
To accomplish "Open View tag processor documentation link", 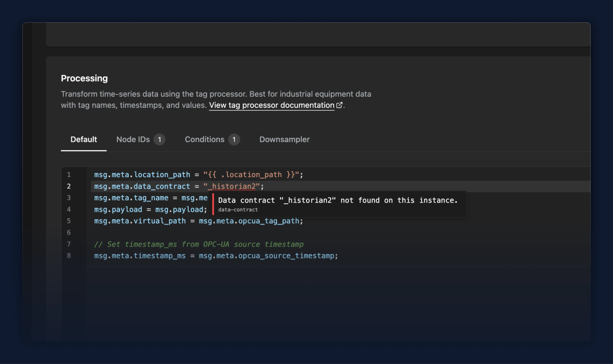I will coord(272,105).
